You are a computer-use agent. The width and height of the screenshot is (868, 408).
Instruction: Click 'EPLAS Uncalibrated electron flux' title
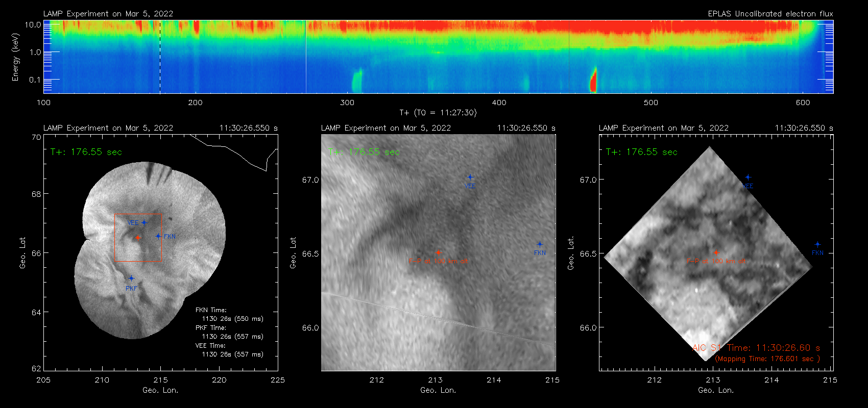click(x=770, y=14)
